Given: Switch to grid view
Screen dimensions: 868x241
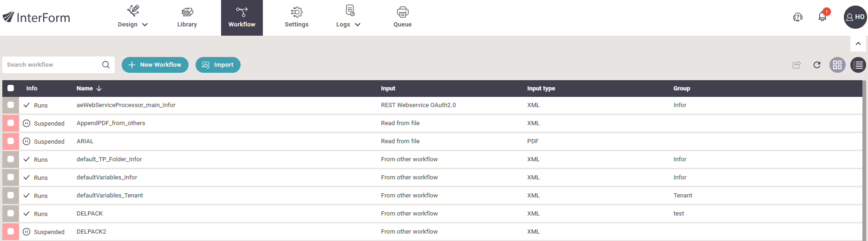Looking at the screenshot, I should click(x=837, y=65).
